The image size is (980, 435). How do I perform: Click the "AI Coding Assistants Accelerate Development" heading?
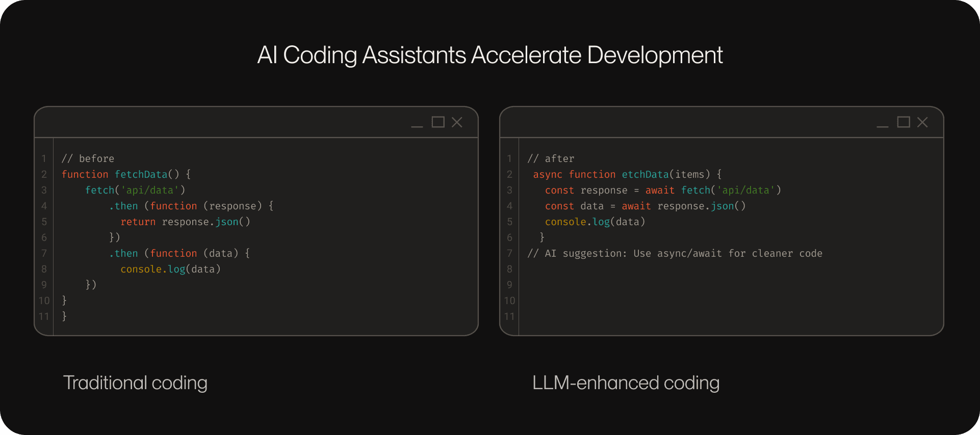tap(489, 55)
